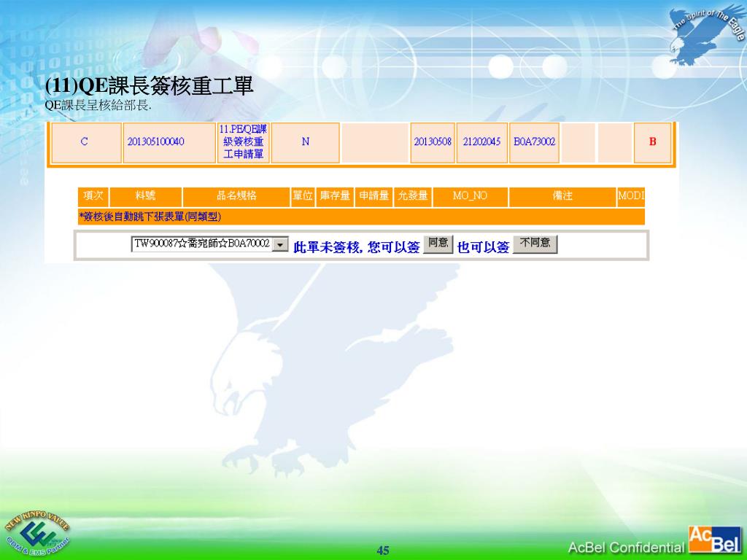The width and height of the screenshot is (747, 560).
Task: Click the New Kinpo Value logo
Action: [36, 533]
